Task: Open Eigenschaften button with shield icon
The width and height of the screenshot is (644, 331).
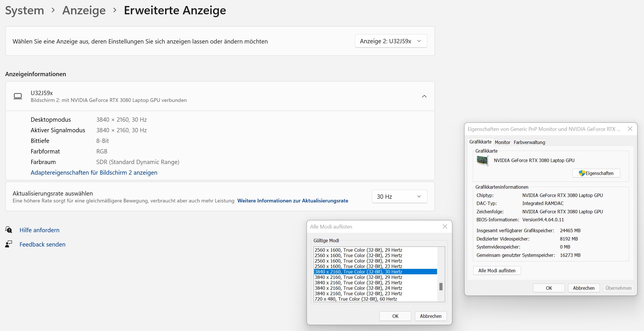Action: point(596,173)
